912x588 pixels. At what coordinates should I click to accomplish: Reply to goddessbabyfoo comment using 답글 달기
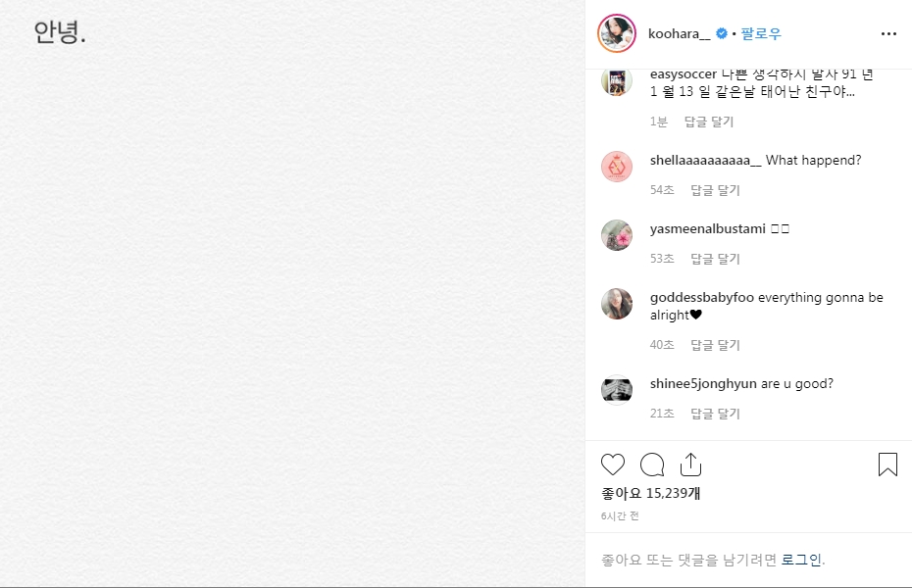(x=715, y=345)
